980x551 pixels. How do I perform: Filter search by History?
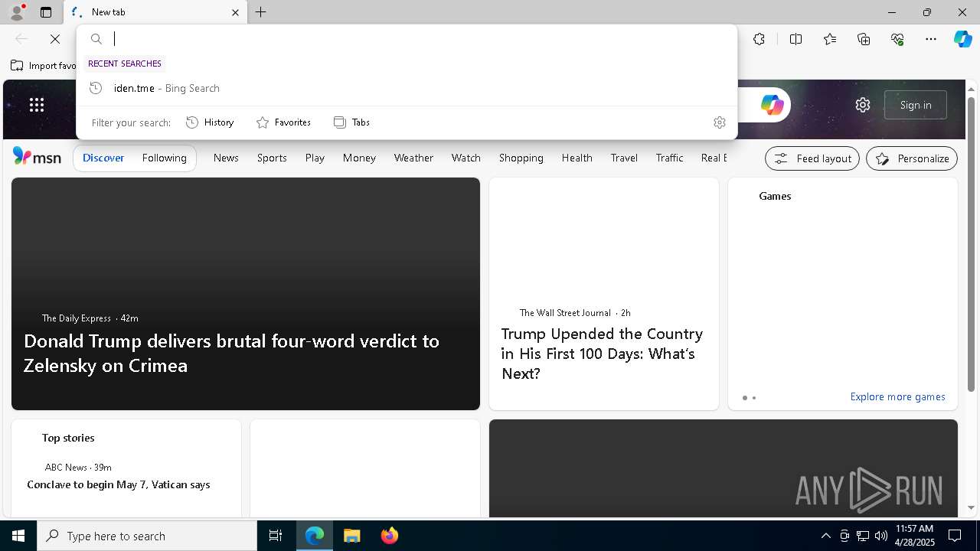210,122
